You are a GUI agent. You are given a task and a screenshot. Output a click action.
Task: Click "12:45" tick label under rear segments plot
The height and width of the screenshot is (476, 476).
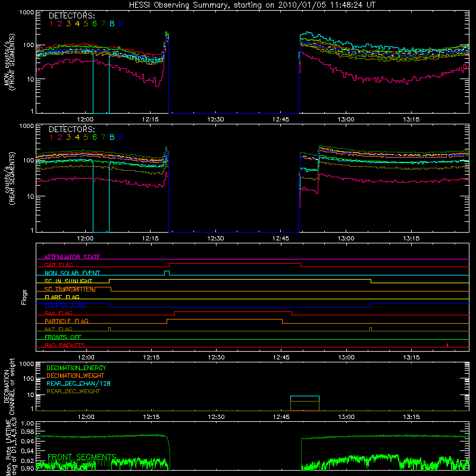pyautogui.click(x=281, y=239)
